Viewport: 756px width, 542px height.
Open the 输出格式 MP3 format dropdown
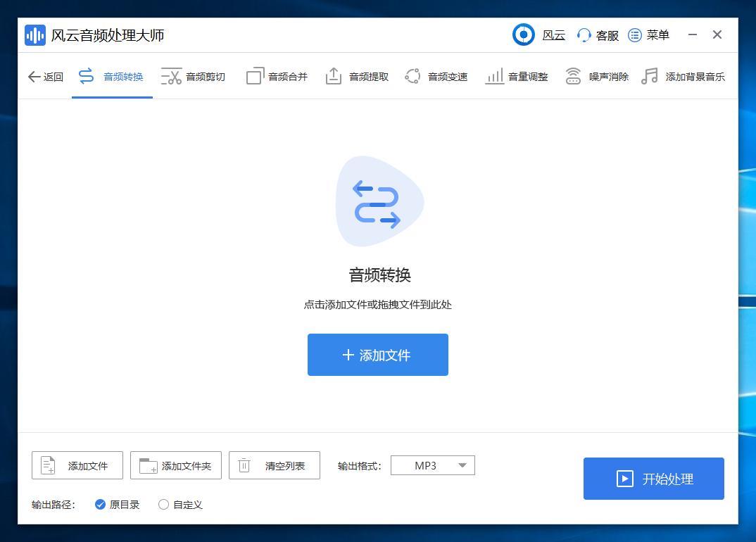[x=432, y=465]
